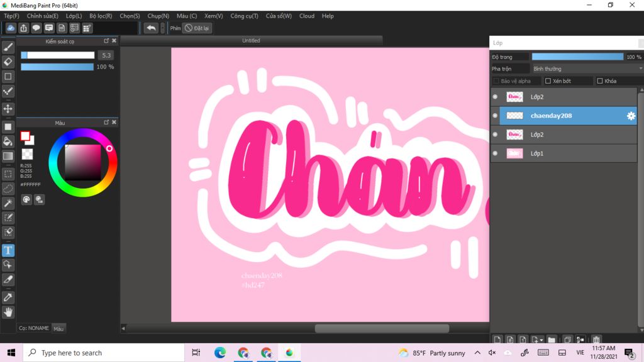
Task: Select the Dot/polyline pen tool
Action: pyautogui.click(x=8, y=91)
